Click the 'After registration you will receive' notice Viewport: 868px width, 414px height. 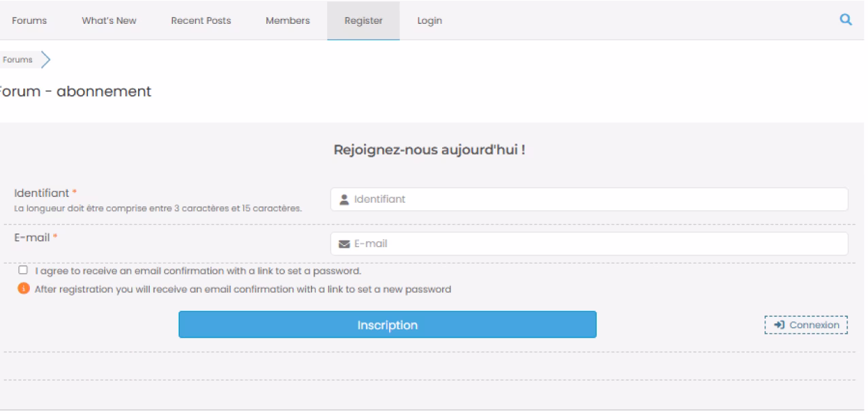pos(243,289)
